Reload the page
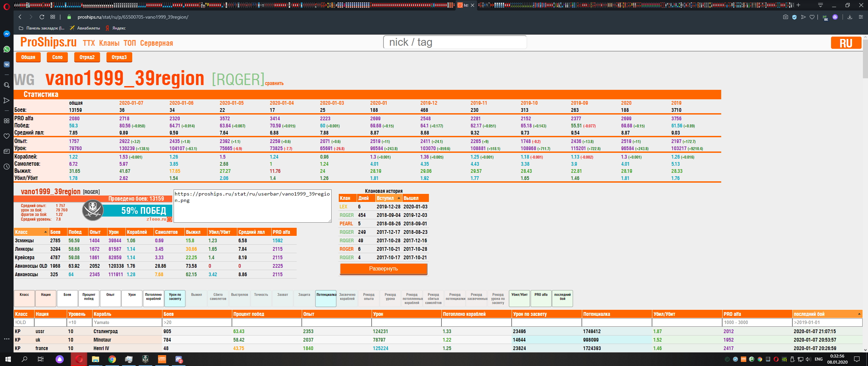Screen dimensions: 868x366 [42, 17]
